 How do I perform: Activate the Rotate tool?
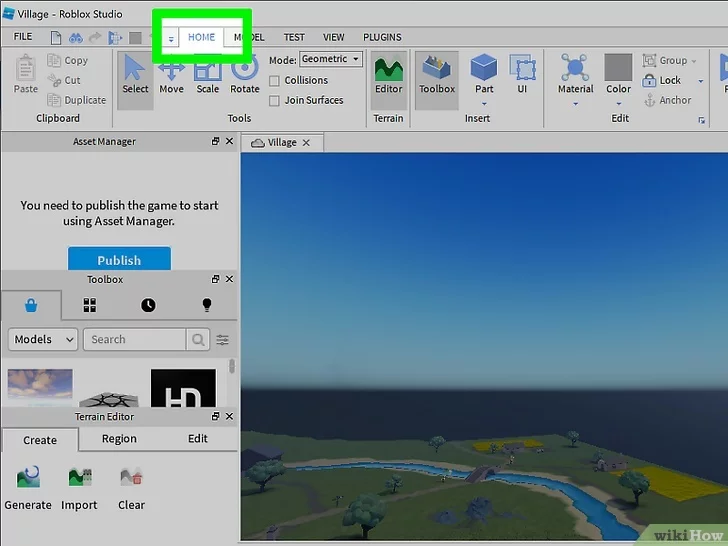tap(244, 76)
